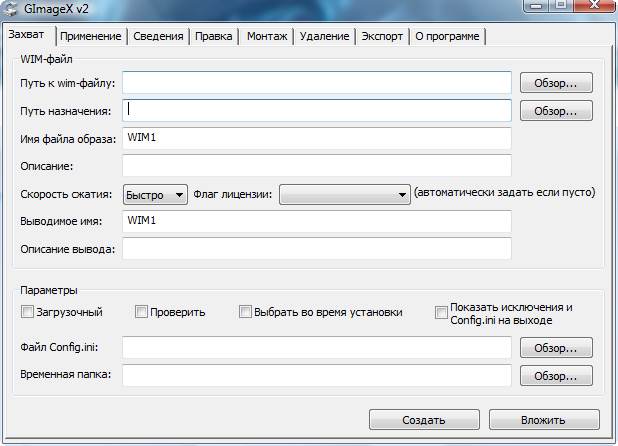Open the Экспорт tab

pos(382,36)
